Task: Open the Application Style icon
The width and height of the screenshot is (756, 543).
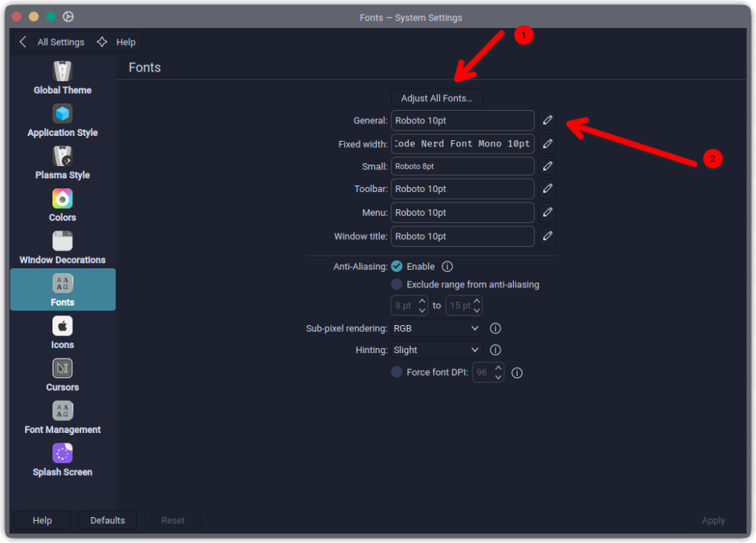Action: coord(62,114)
